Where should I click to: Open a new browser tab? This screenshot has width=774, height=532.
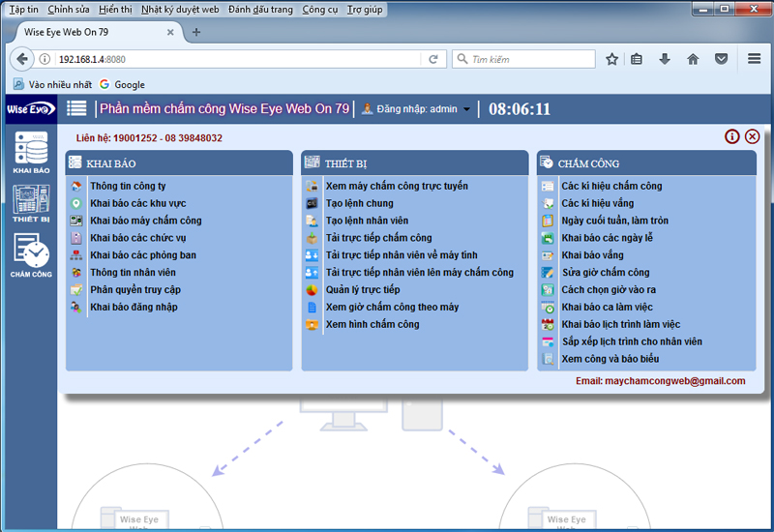[196, 32]
